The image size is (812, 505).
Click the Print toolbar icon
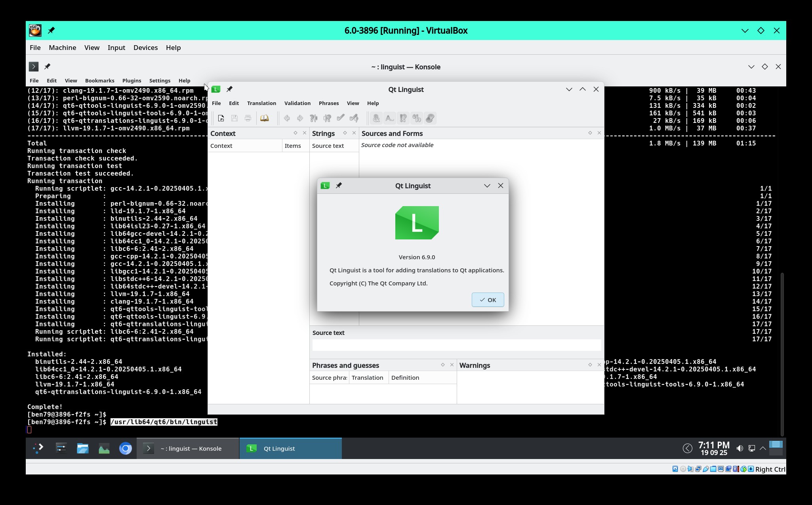pos(248,118)
